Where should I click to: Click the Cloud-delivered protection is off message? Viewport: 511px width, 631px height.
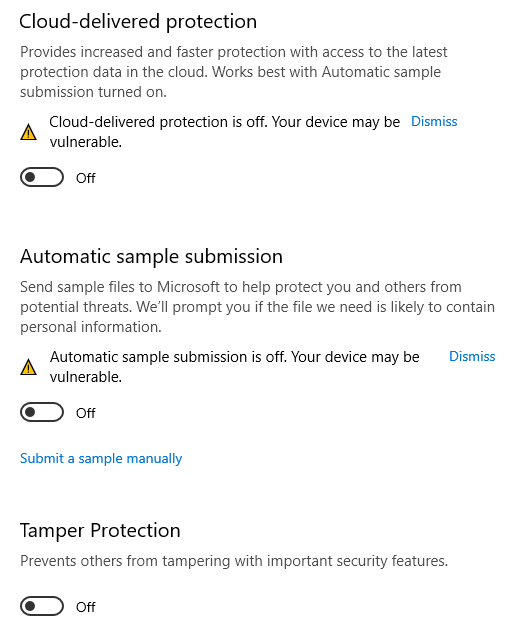tap(225, 132)
